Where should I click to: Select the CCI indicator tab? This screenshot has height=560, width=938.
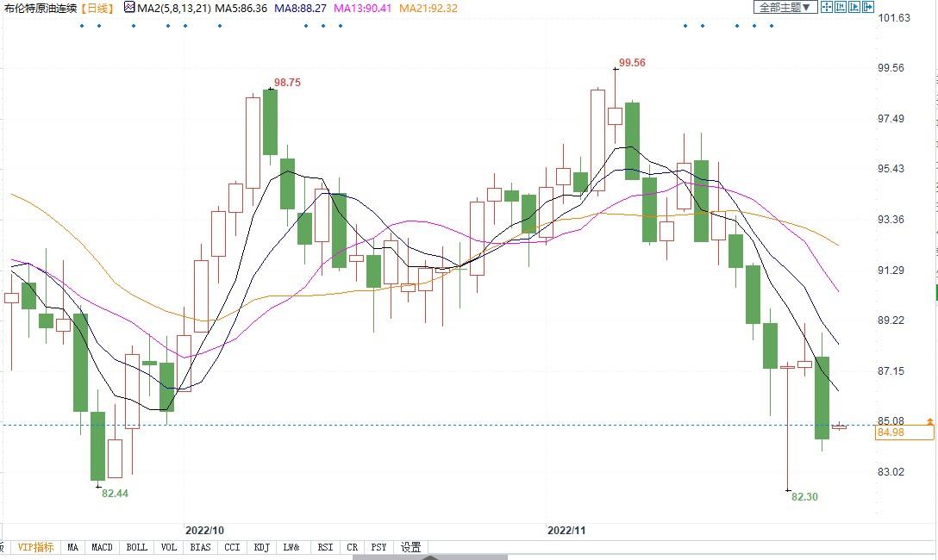[x=232, y=547]
